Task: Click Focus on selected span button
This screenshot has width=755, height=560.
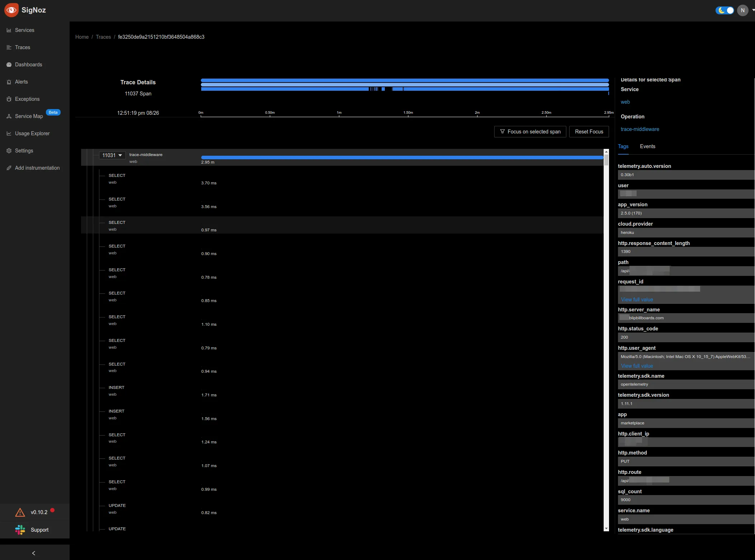Action: tap(530, 131)
